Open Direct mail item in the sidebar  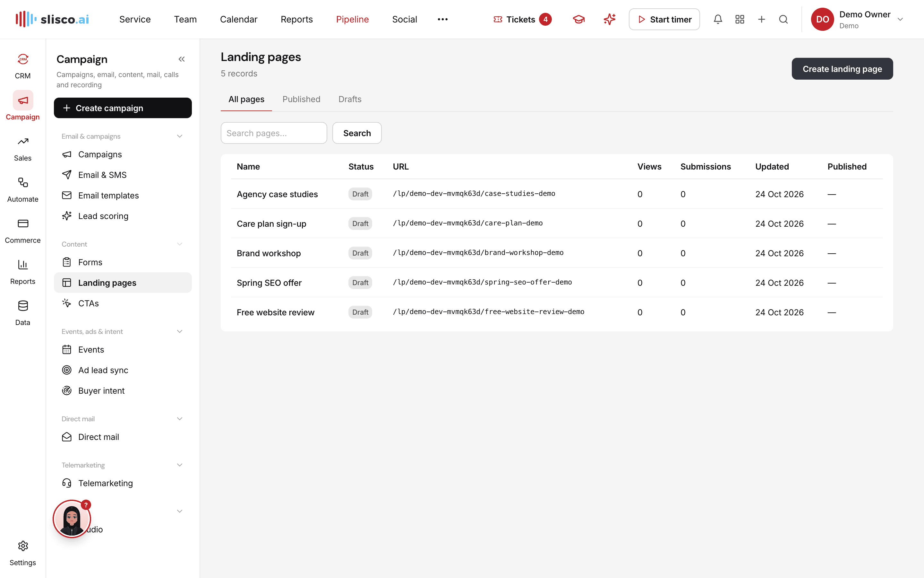[123, 437]
